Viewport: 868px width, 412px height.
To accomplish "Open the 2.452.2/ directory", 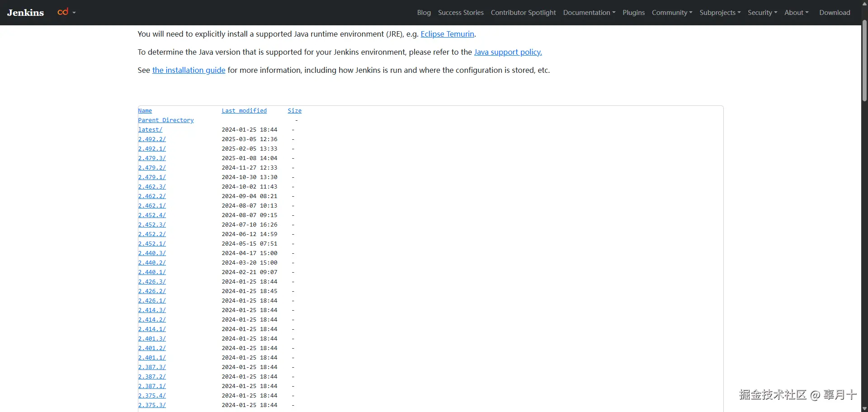I will (x=152, y=234).
